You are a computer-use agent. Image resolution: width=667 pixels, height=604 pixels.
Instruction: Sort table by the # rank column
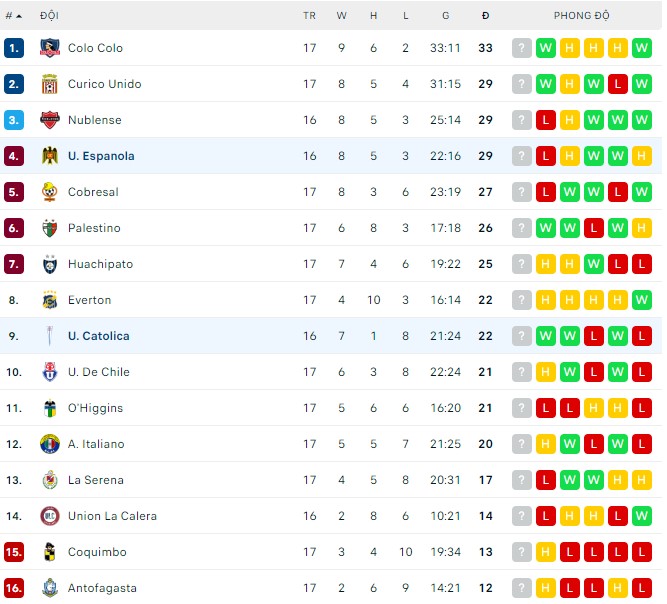[x=13, y=16]
